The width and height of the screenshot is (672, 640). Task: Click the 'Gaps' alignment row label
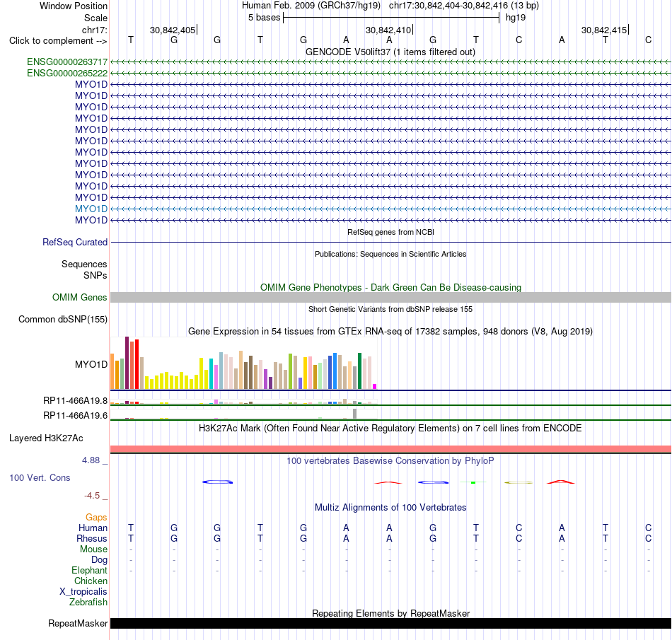96,518
